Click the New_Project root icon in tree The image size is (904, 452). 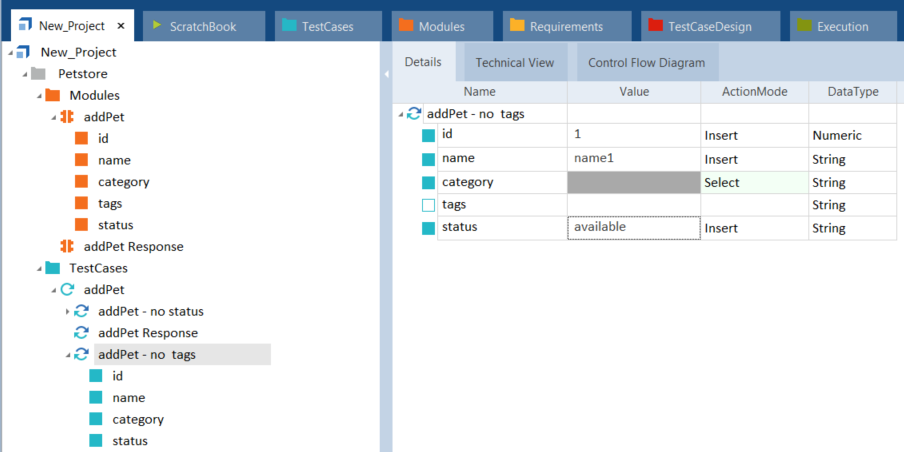(24, 52)
